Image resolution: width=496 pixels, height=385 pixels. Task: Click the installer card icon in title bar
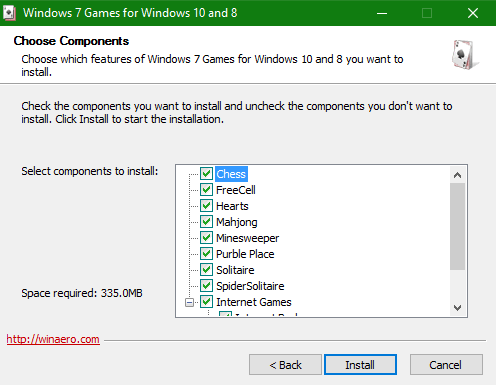coord(9,13)
